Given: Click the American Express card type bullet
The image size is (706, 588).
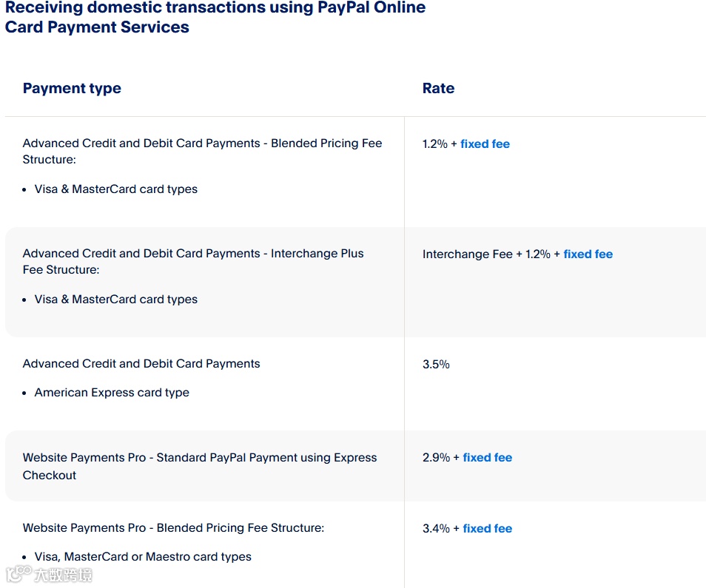Looking at the screenshot, I should [x=112, y=393].
